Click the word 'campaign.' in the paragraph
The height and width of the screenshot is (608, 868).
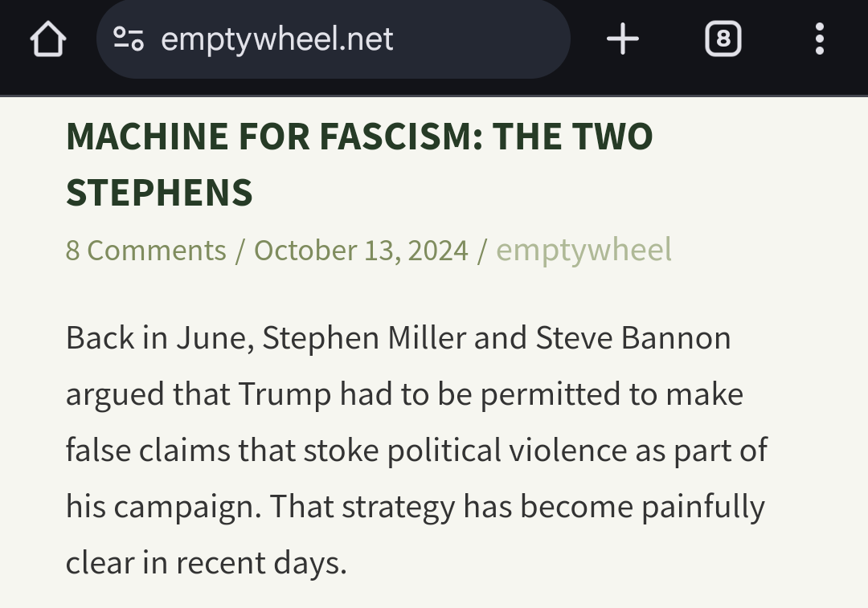point(187,507)
